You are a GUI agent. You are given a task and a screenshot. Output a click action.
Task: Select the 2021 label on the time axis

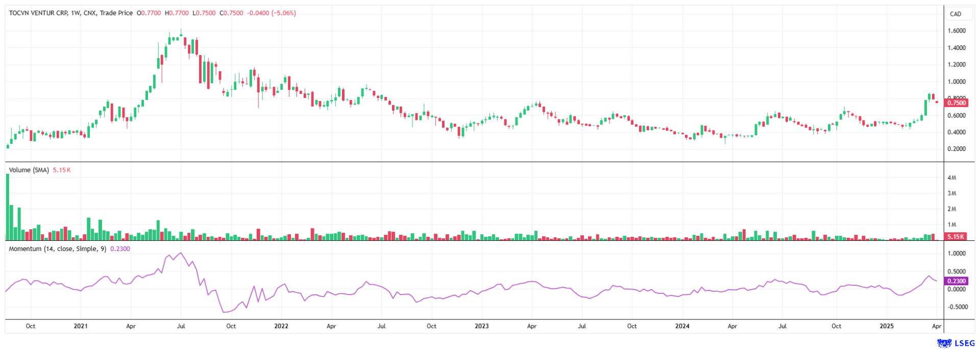click(x=81, y=326)
